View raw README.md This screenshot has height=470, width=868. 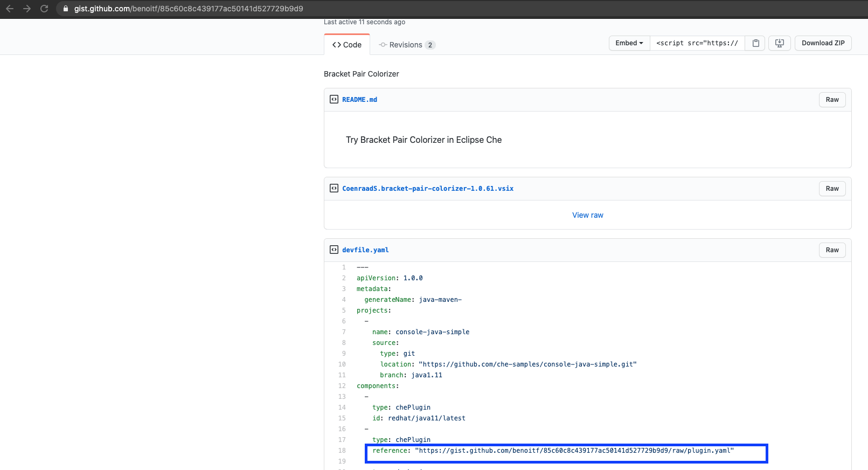[x=832, y=100]
